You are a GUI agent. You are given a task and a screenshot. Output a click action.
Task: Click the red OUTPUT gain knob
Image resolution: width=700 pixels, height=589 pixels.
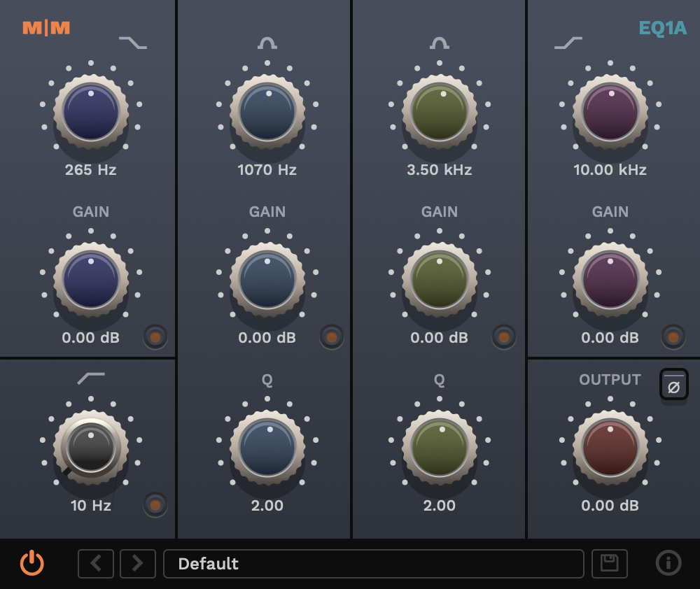tap(610, 448)
